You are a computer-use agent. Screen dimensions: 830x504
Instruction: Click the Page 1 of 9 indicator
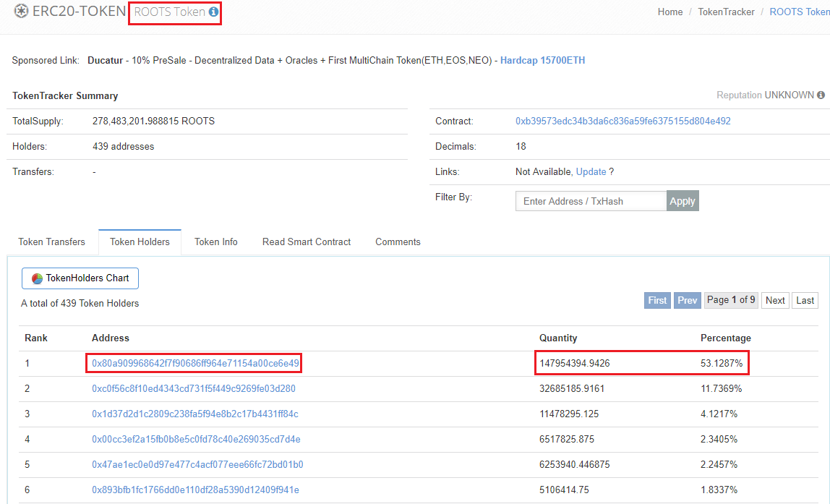(x=731, y=300)
